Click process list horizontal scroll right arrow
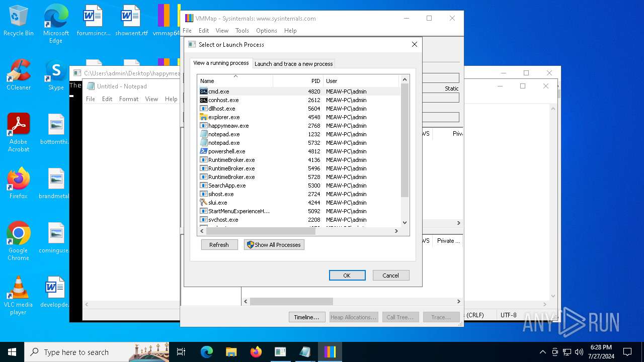Image resolution: width=644 pixels, height=362 pixels. tap(396, 231)
